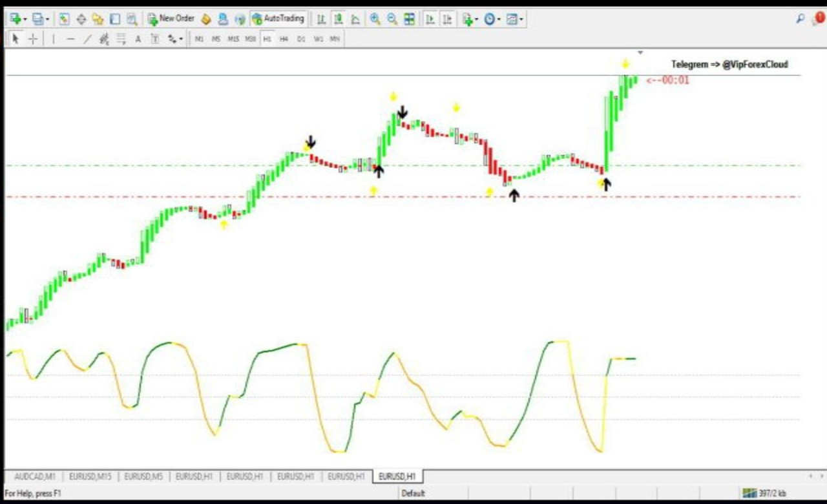Draw a vertical line on chart
The height and width of the screenshot is (504, 827).
54,39
